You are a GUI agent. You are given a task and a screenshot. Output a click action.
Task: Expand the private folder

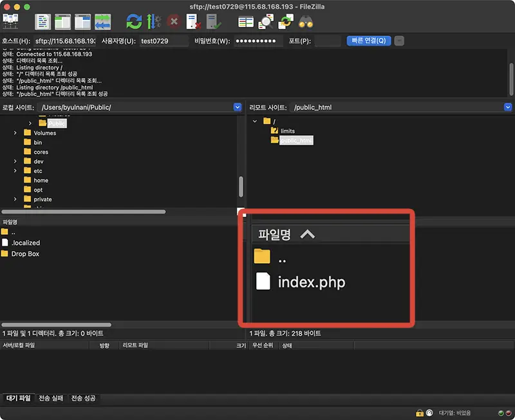[x=15, y=199]
